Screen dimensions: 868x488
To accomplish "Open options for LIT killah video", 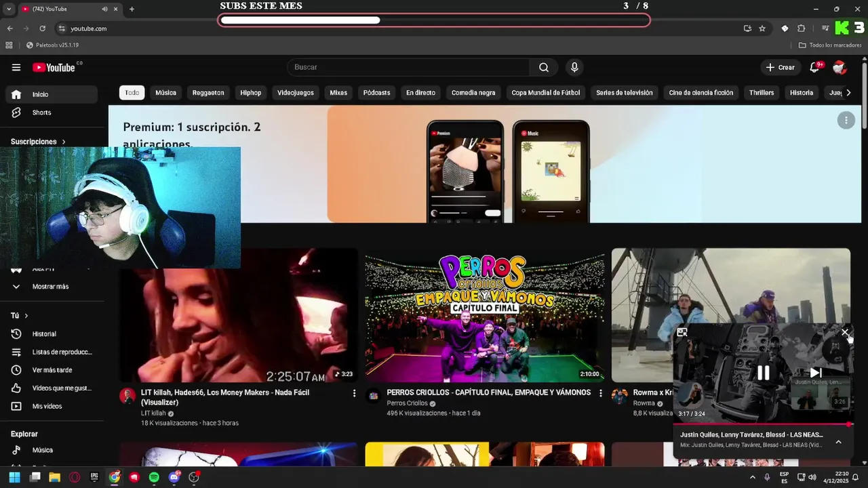I will (353, 393).
